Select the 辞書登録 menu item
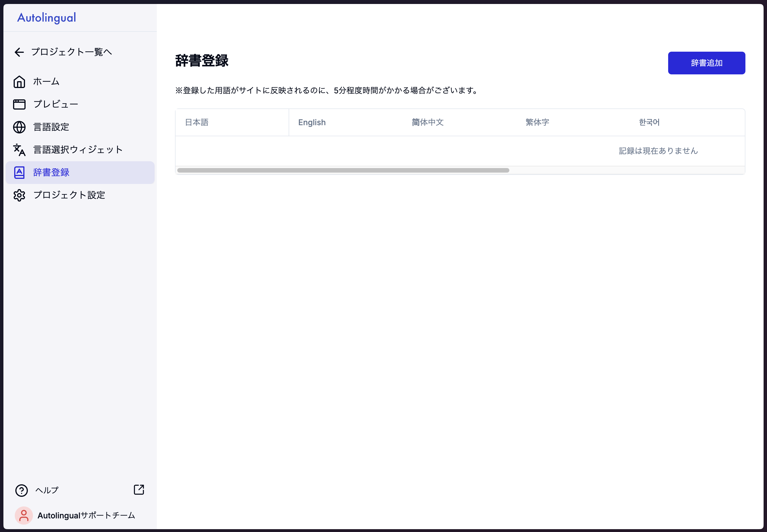 (x=80, y=172)
